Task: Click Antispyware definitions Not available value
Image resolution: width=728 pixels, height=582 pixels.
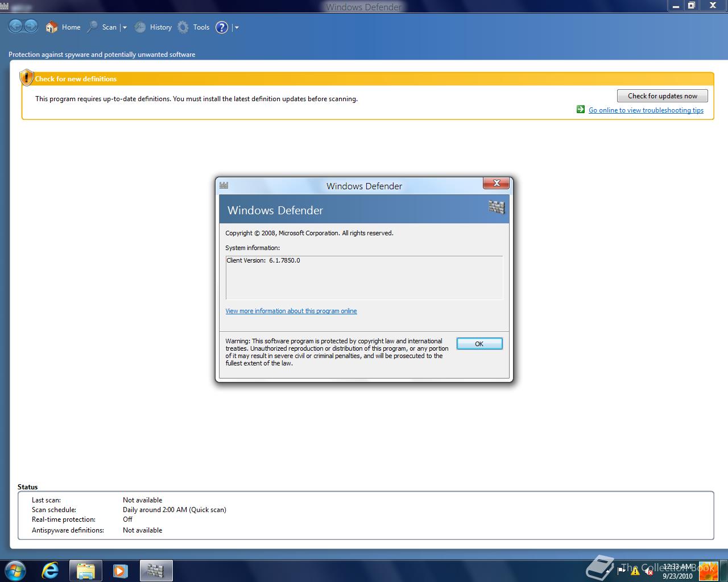Action: (143, 530)
